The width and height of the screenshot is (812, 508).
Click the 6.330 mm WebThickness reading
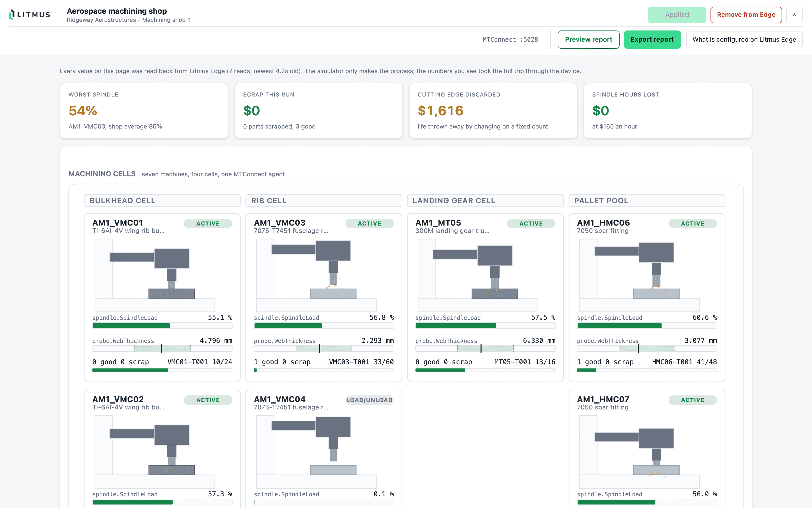(539, 341)
